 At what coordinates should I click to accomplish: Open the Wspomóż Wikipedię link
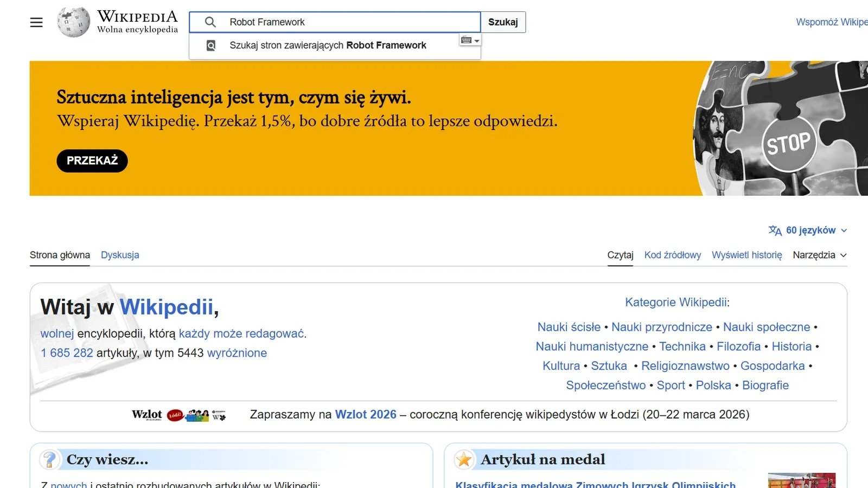tap(832, 22)
